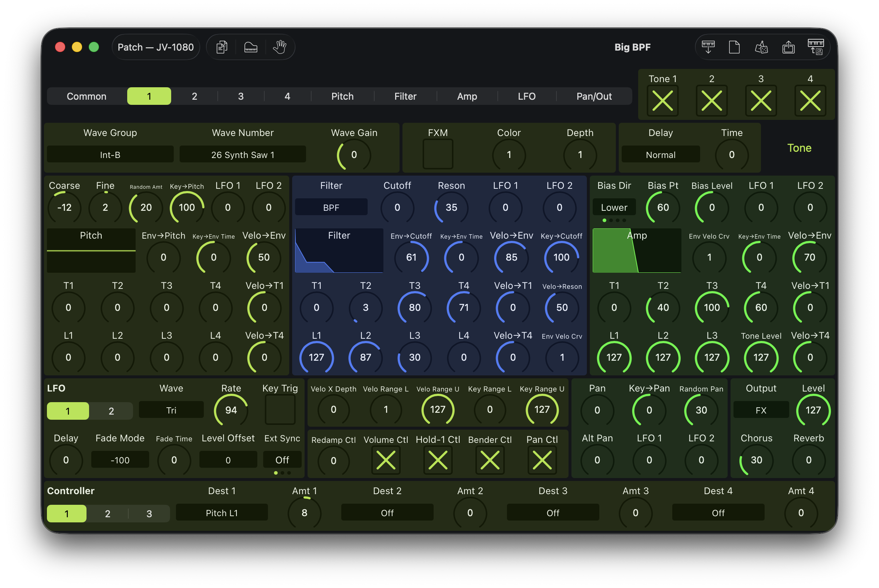Click the Level Offset 0 field
879x588 pixels.
tap(228, 460)
